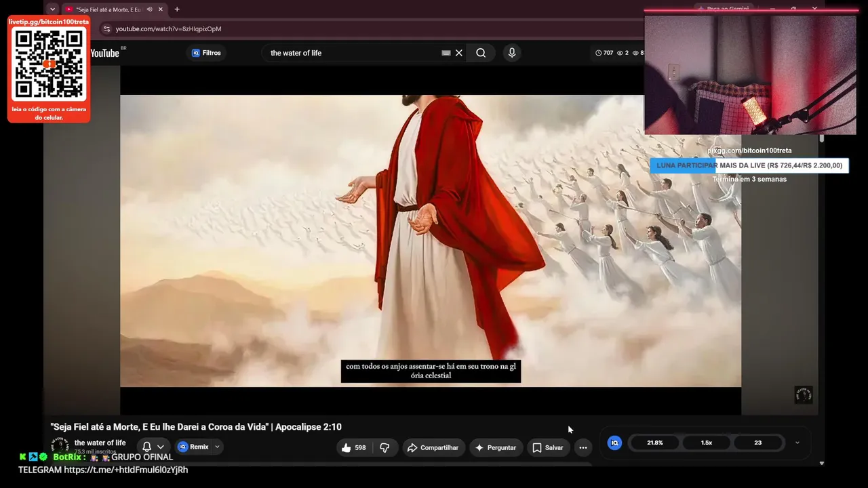The width and height of the screenshot is (868, 488).
Task: Click the Compartilhar button
Action: [433, 448]
